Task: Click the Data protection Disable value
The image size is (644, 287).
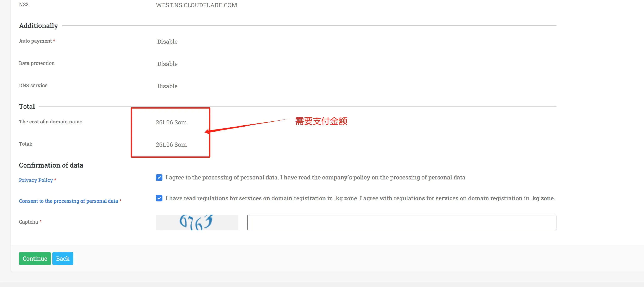Action: 167,64
